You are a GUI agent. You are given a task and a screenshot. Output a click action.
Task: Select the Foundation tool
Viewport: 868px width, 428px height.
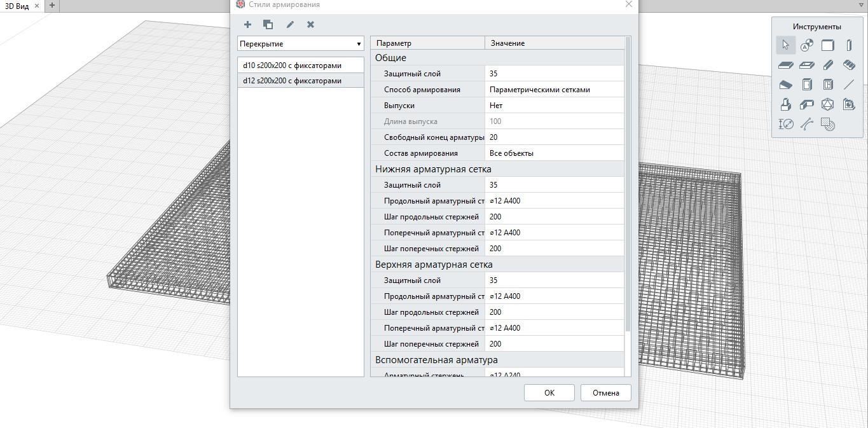[786, 104]
